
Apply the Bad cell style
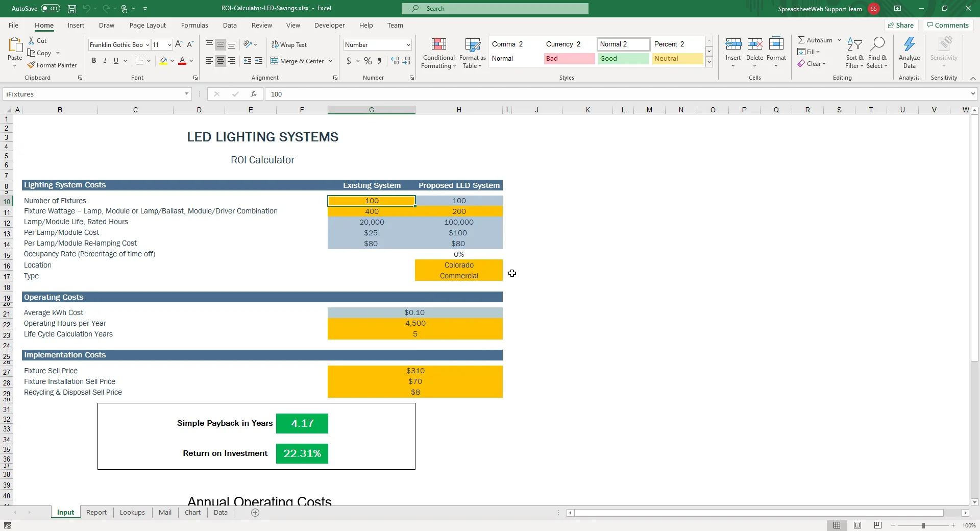(x=569, y=59)
